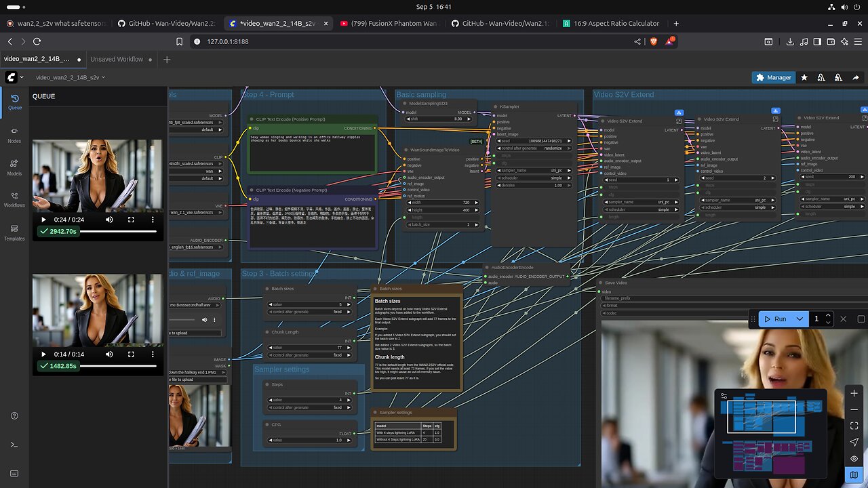Open the Models sidebar panel
This screenshot has width=868, height=488.
14,167
